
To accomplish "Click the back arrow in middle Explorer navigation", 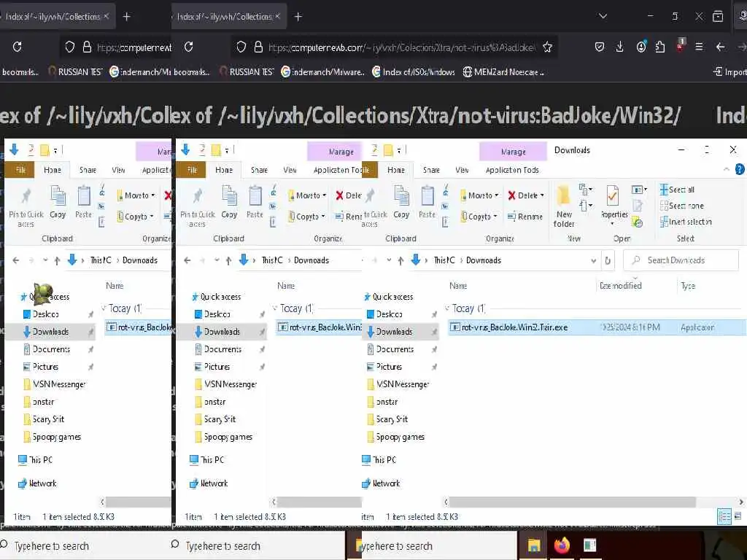I will pos(187,260).
